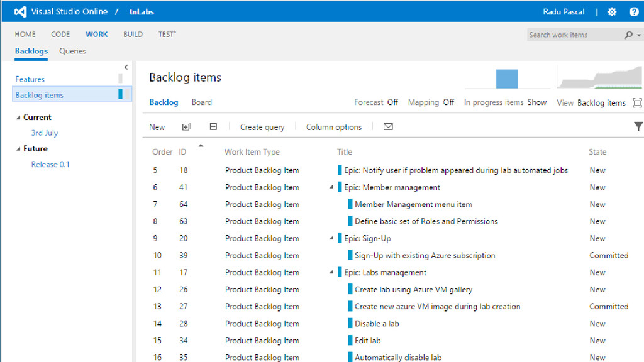Screen dimensions: 644x362
Task: Click the Visual Studio logo icon
Action: tap(21, 12)
